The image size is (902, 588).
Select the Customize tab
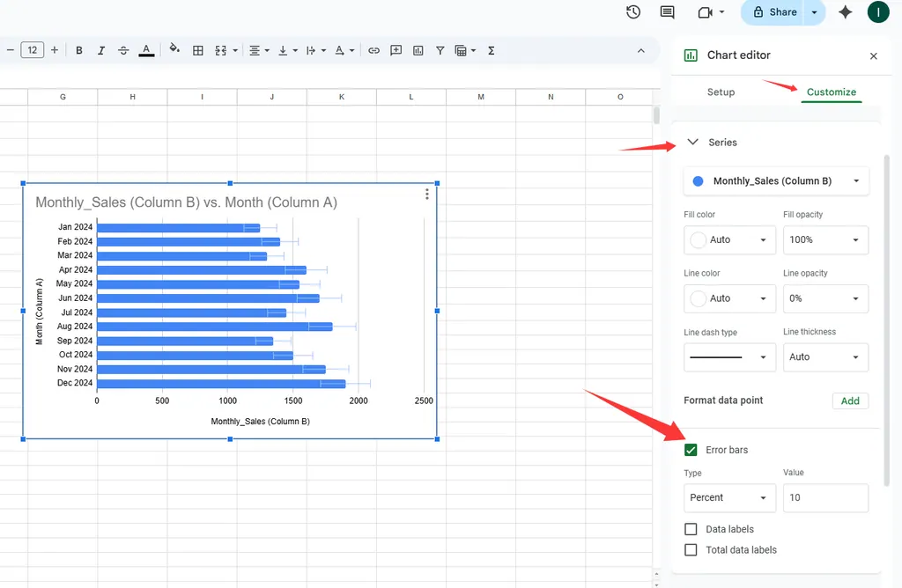point(831,92)
